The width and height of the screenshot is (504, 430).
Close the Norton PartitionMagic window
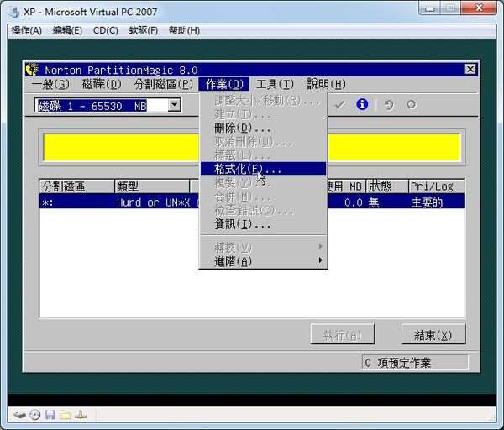(470, 69)
